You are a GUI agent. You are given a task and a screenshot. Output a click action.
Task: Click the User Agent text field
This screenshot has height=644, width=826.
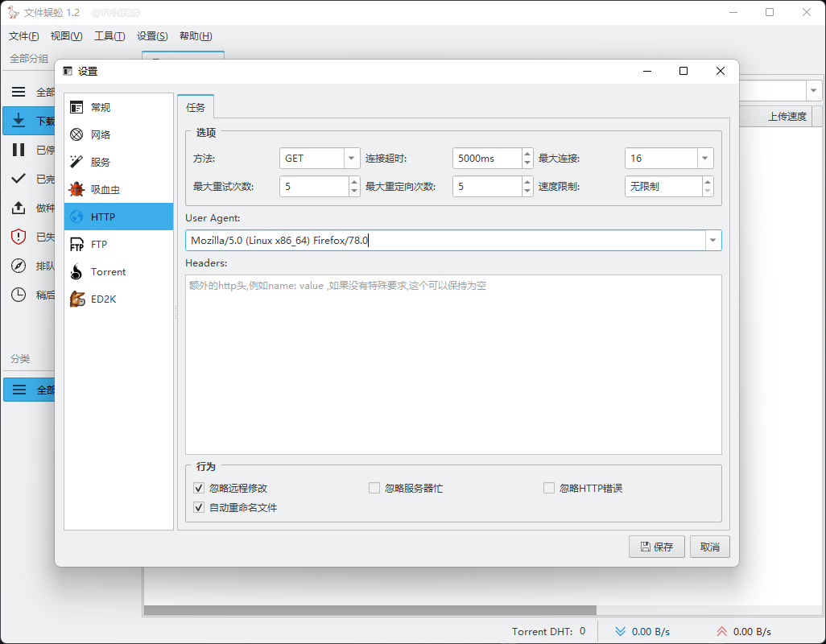(446, 240)
